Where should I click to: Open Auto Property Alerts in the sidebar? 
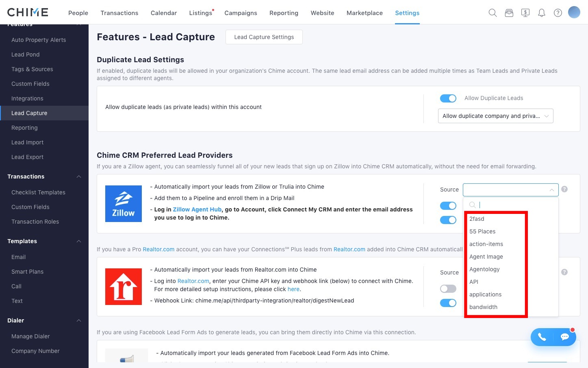point(39,40)
